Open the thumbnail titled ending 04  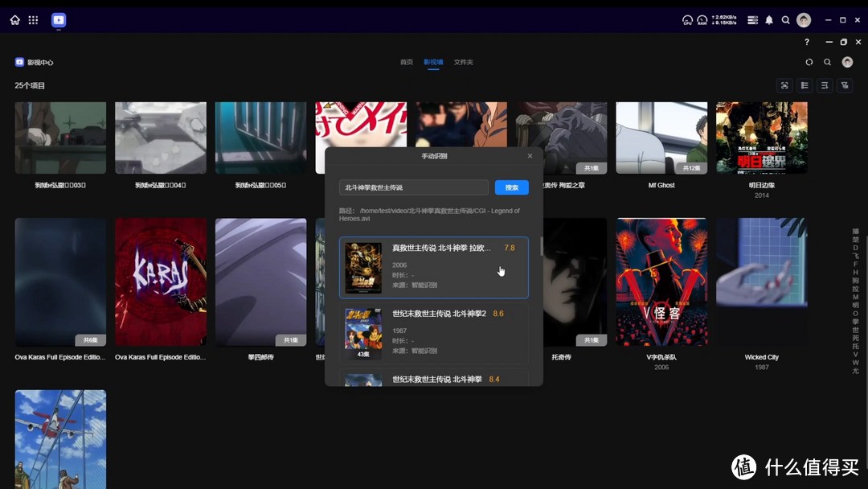[x=161, y=138]
